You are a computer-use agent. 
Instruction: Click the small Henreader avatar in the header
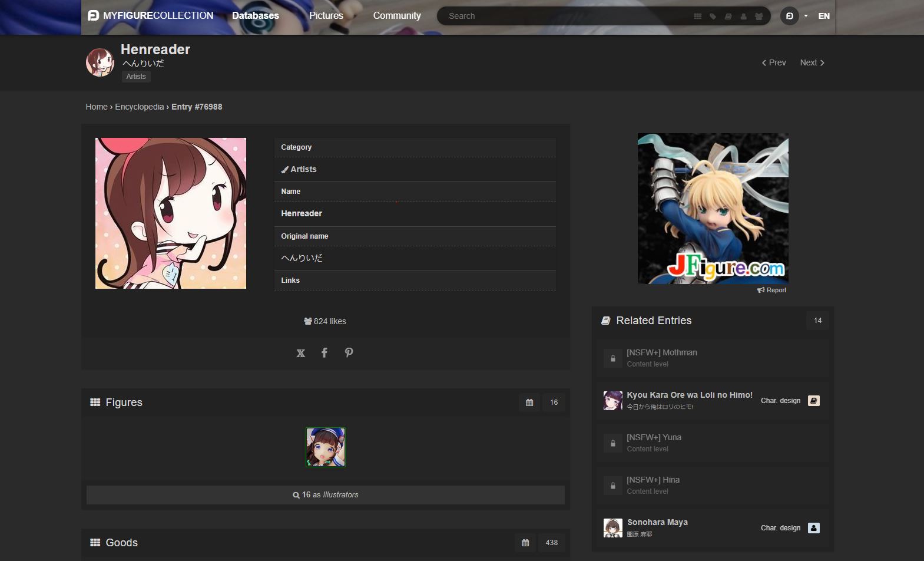100,62
